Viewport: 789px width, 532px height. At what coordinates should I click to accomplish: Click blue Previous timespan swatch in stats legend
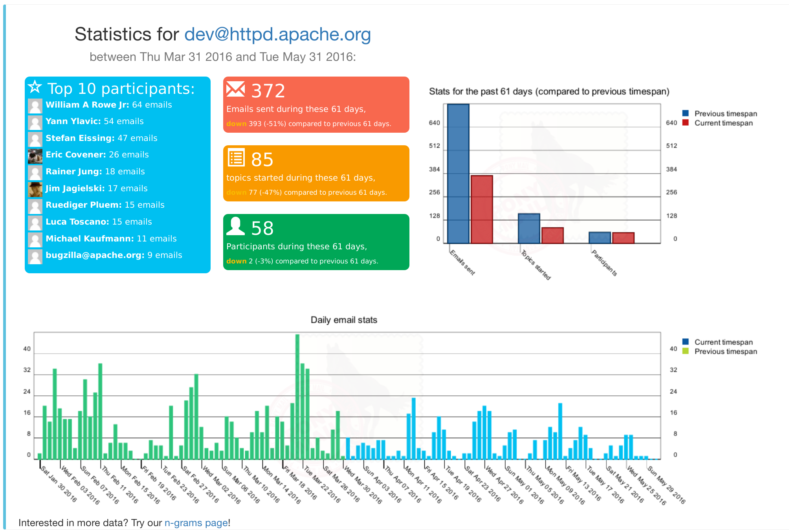[x=686, y=113]
